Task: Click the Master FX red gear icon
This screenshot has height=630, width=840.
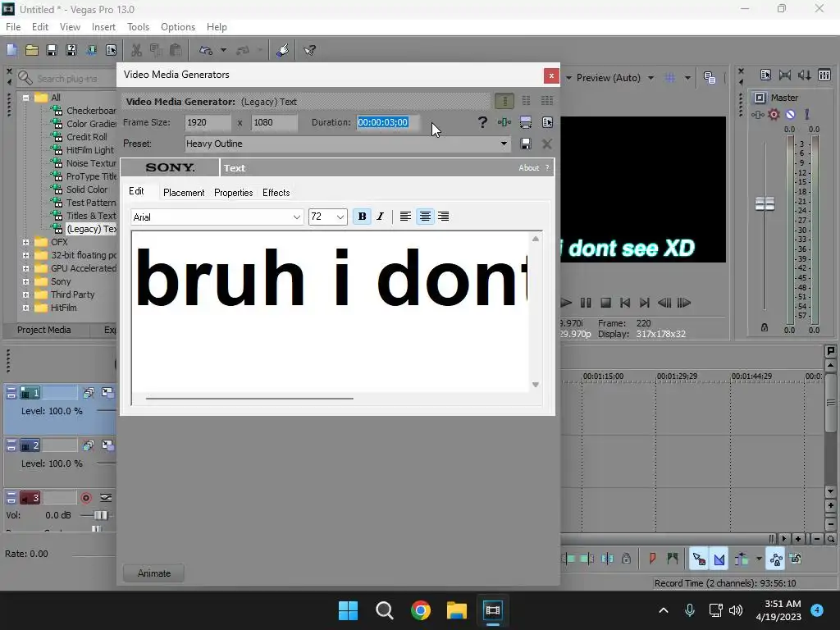Action: (x=774, y=114)
